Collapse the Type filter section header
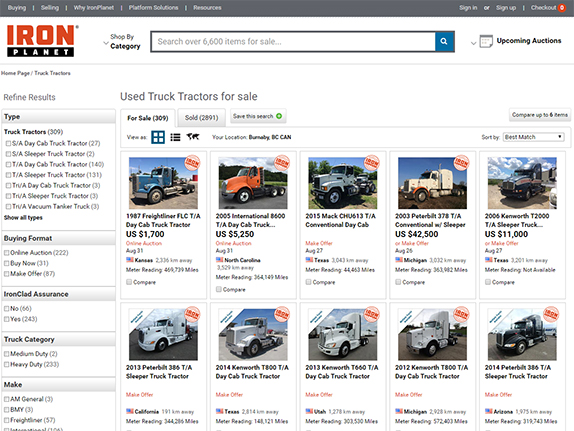 [x=58, y=117]
